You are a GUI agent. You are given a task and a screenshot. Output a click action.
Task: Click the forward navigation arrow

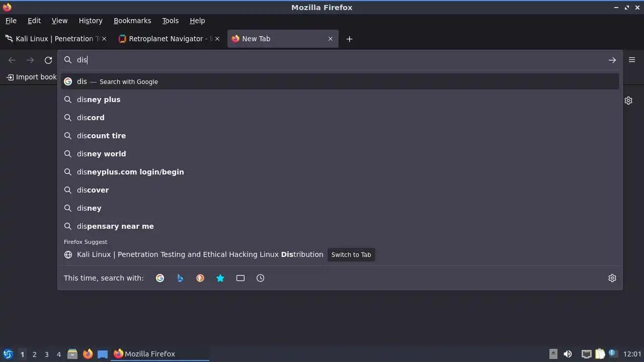click(x=30, y=60)
